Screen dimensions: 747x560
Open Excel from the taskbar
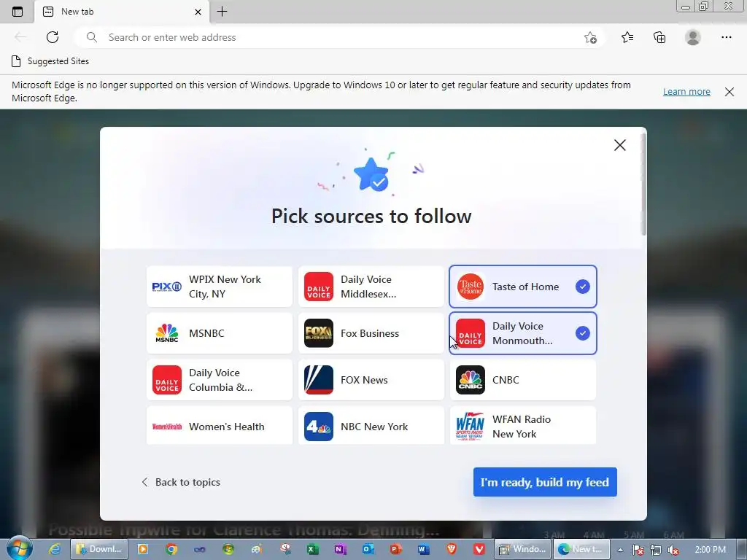pos(312,549)
